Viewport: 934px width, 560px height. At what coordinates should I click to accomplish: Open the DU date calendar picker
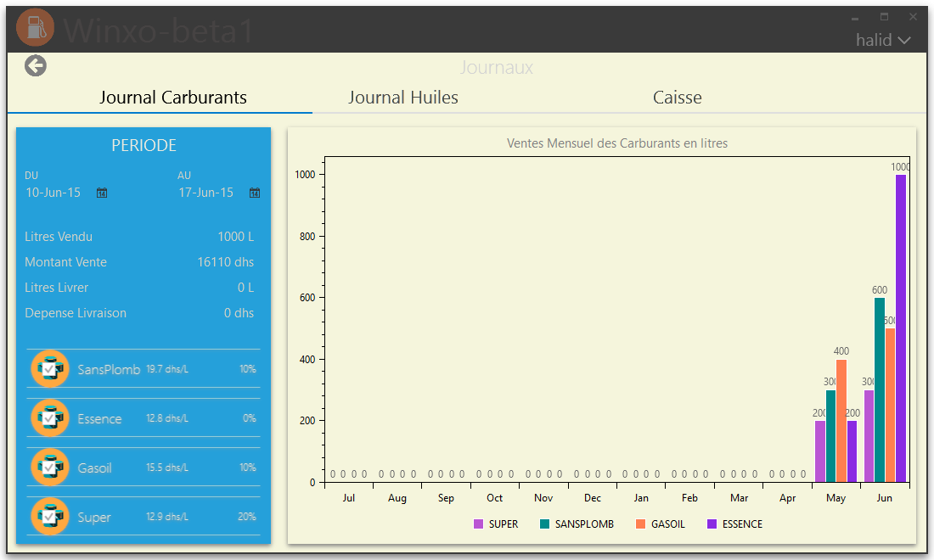click(102, 193)
